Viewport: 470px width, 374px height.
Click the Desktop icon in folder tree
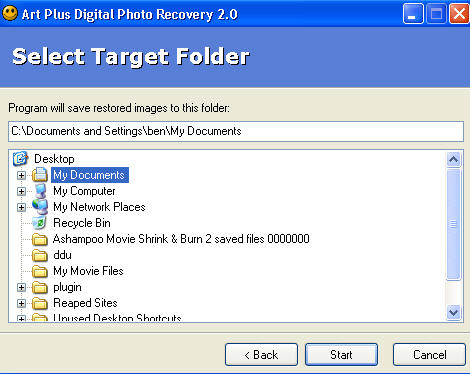point(20,159)
